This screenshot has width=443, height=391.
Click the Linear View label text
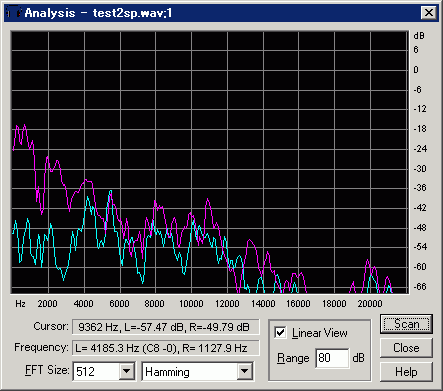pyautogui.click(x=319, y=333)
